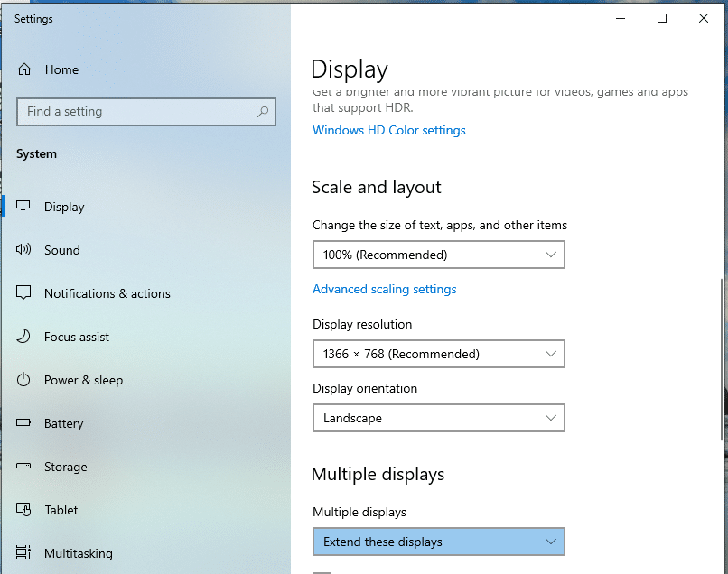Click the Notifications & actions icon
This screenshot has width=728, height=574.
click(x=24, y=293)
